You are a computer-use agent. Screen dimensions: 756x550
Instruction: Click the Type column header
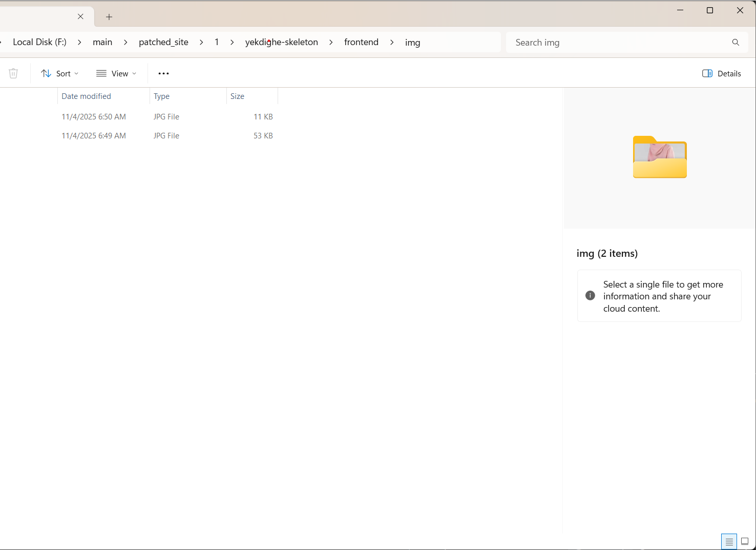[x=161, y=96]
